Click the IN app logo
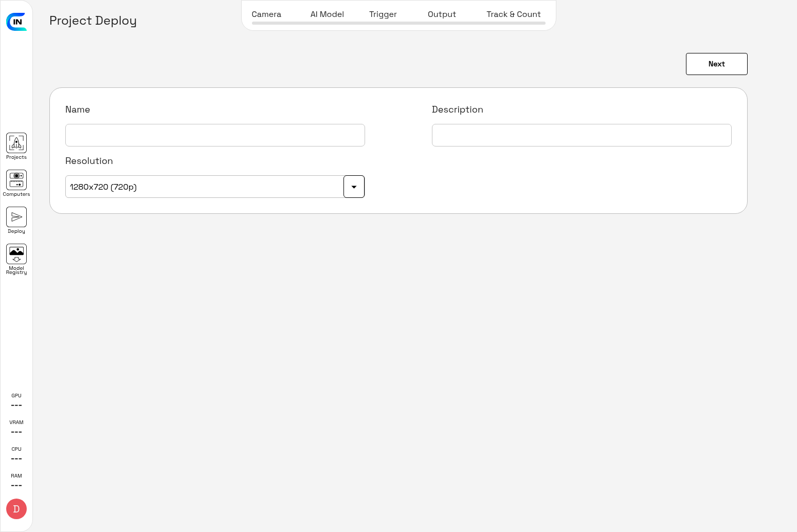 point(16,22)
